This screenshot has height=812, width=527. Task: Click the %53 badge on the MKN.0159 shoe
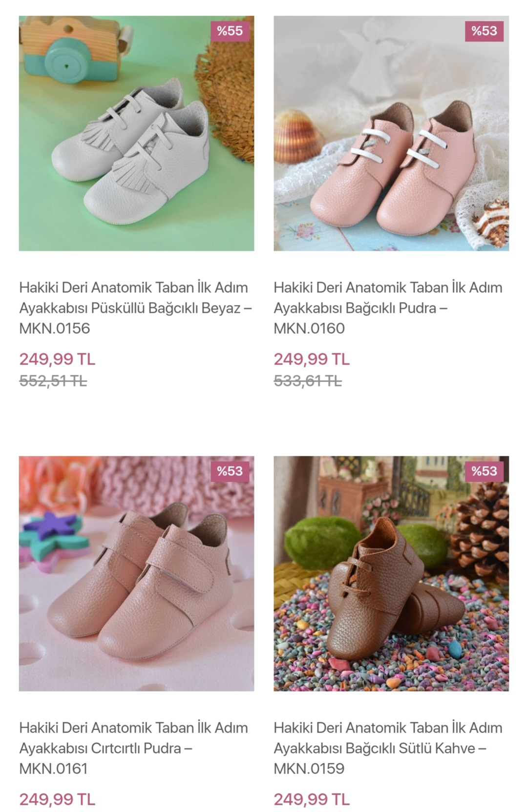click(484, 471)
